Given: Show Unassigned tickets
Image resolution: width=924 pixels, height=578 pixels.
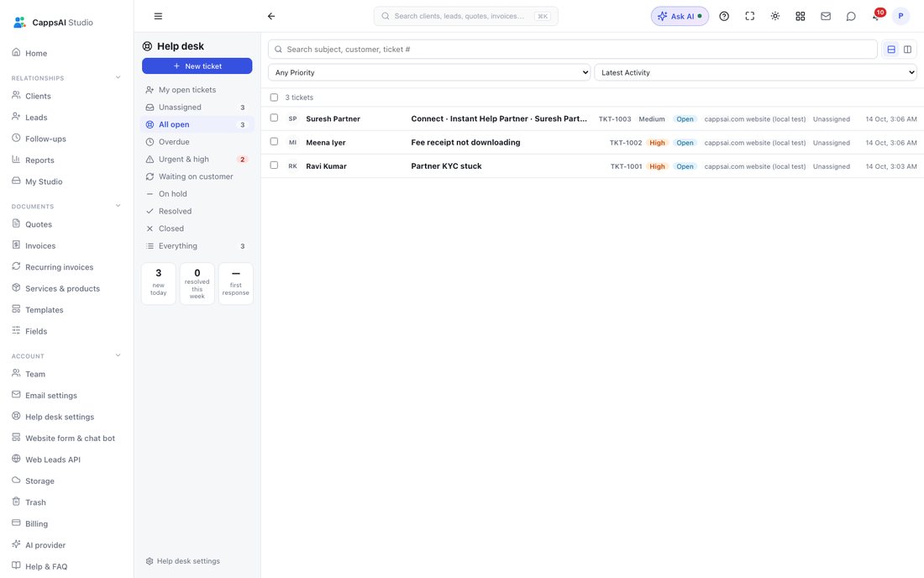Looking at the screenshot, I should [197, 108].
